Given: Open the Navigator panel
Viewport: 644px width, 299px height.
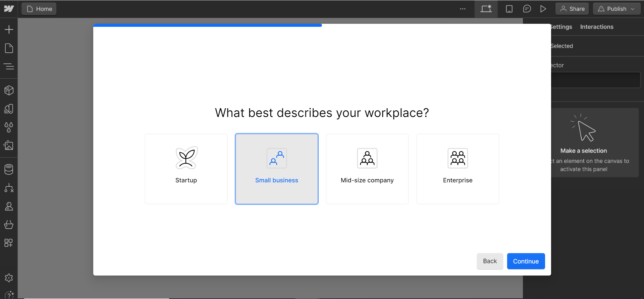Looking at the screenshot, I should 9,66.
